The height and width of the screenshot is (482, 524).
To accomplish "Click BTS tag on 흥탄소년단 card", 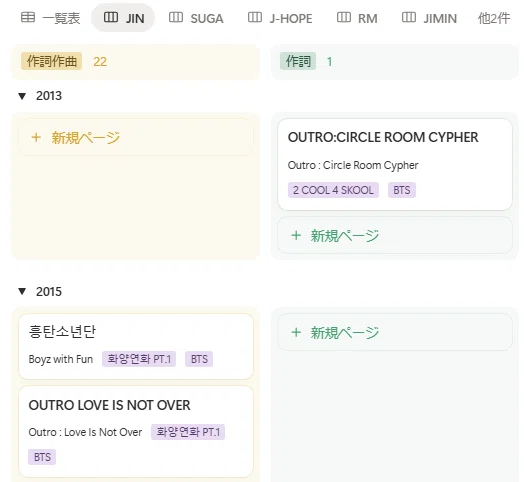I will coord(199,359).
